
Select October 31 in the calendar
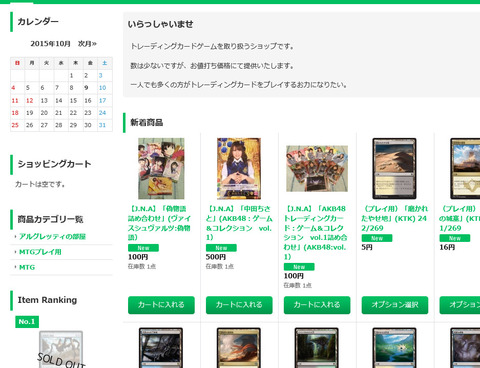(x=102, y=125)
